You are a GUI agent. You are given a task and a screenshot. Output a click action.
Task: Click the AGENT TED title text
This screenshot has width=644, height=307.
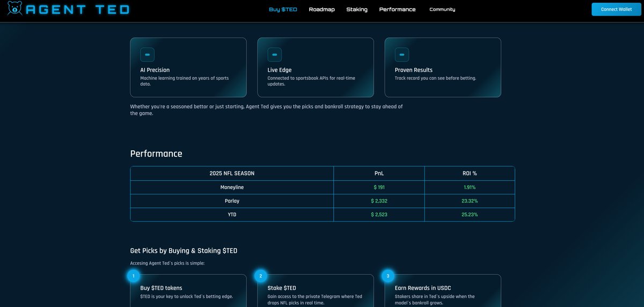(77, 9)
